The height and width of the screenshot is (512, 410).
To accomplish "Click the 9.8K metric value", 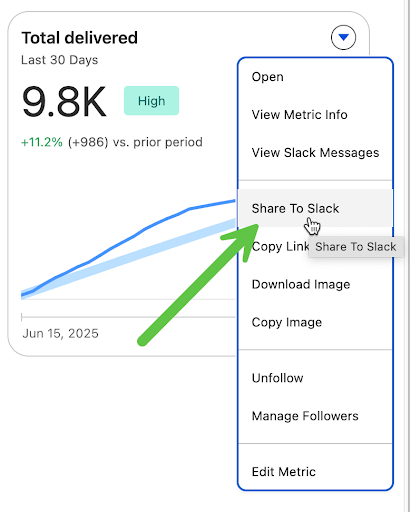I will click(x=64, y=102).
